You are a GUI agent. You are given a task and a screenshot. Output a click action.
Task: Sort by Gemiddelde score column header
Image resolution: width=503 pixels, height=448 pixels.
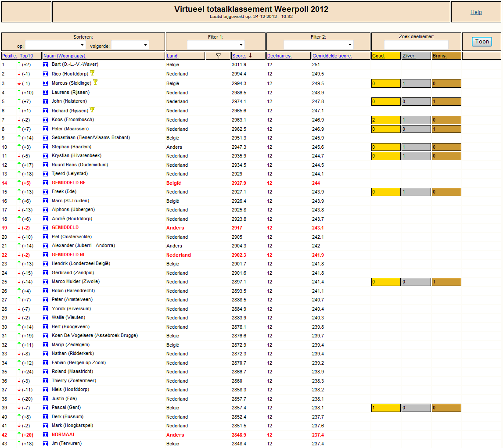point(332,56)
